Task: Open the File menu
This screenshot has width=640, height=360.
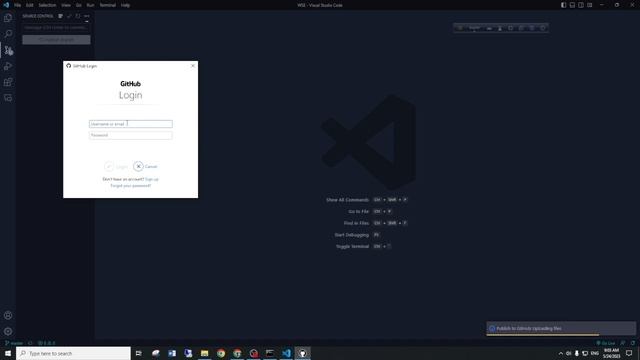Action: tap(18, 5)
